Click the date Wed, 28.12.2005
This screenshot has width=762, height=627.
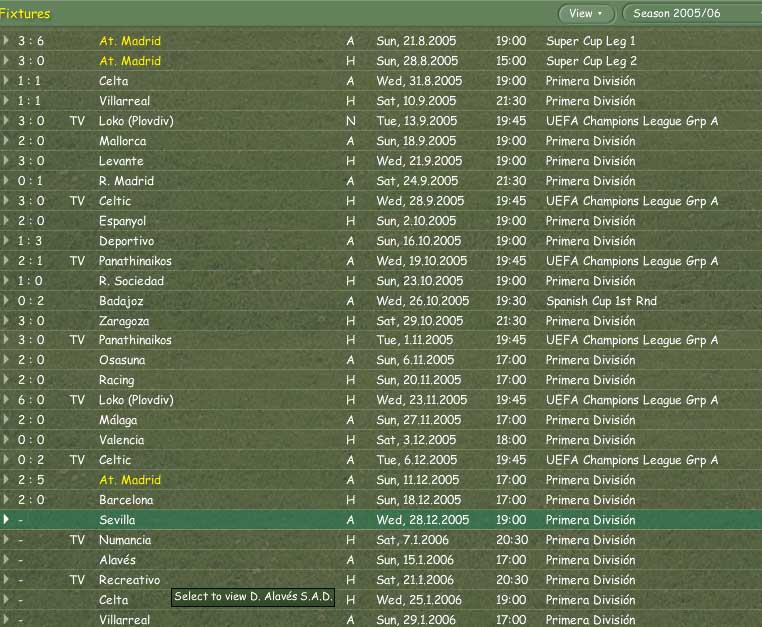pyautogui.click(x=422, y=520)
